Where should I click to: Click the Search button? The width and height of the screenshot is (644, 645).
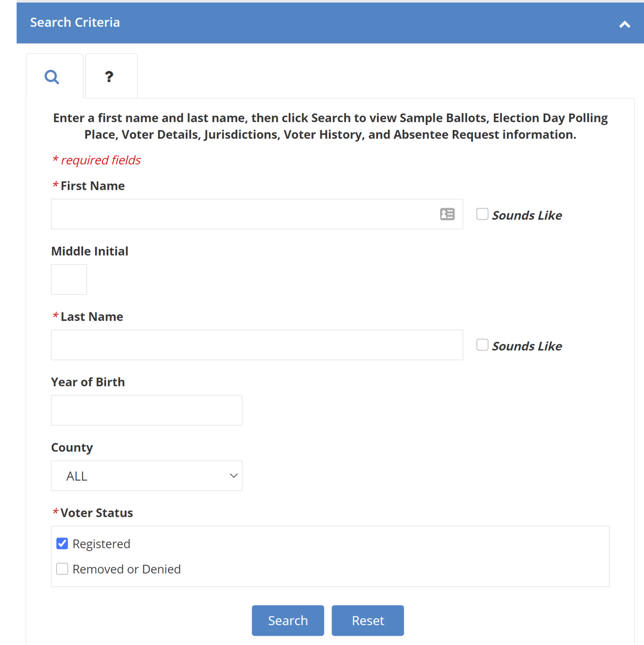tap(287, 620)
